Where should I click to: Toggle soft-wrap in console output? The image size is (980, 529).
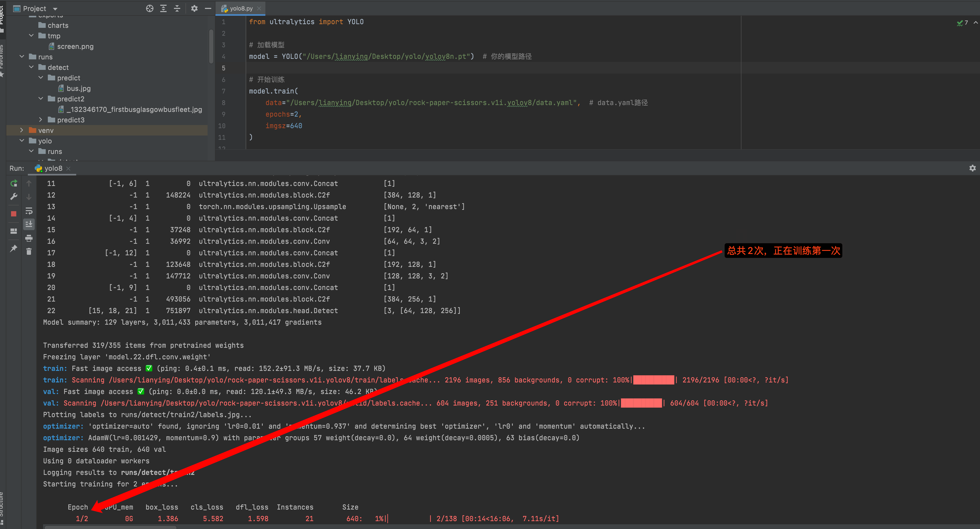29,211
